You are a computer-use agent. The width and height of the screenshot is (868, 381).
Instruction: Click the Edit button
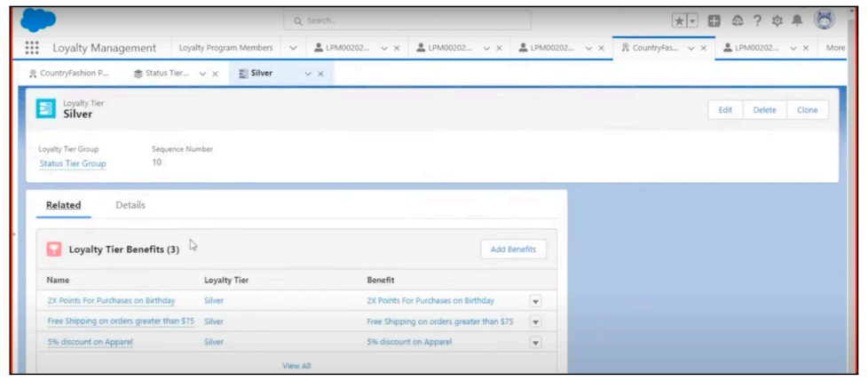click(x=725, y=110)
